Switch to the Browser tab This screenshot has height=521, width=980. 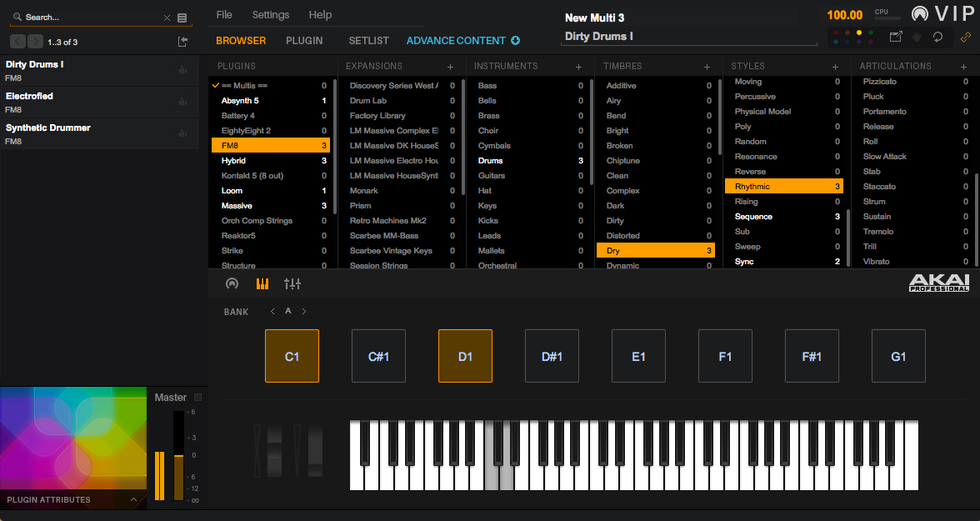pos(241,41)
